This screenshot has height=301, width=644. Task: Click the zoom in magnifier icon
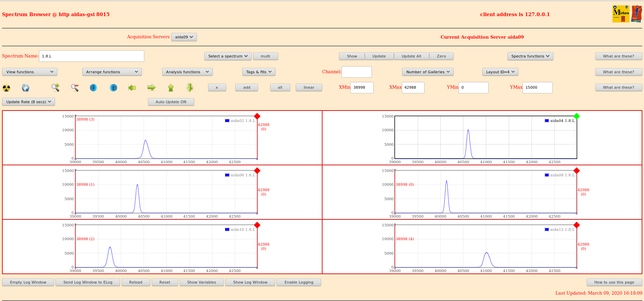click(x=55, y=88)
